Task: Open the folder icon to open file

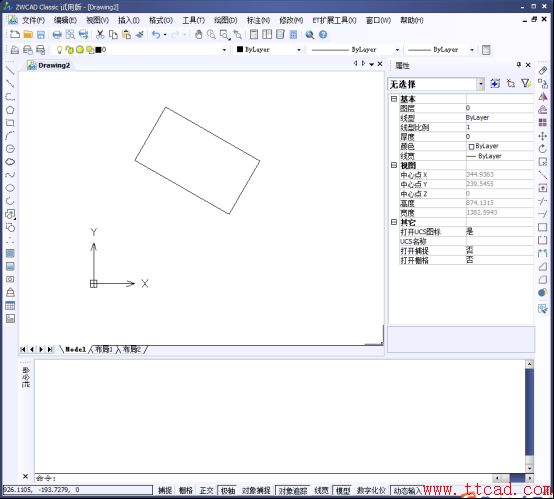Action: click(28, 35)
